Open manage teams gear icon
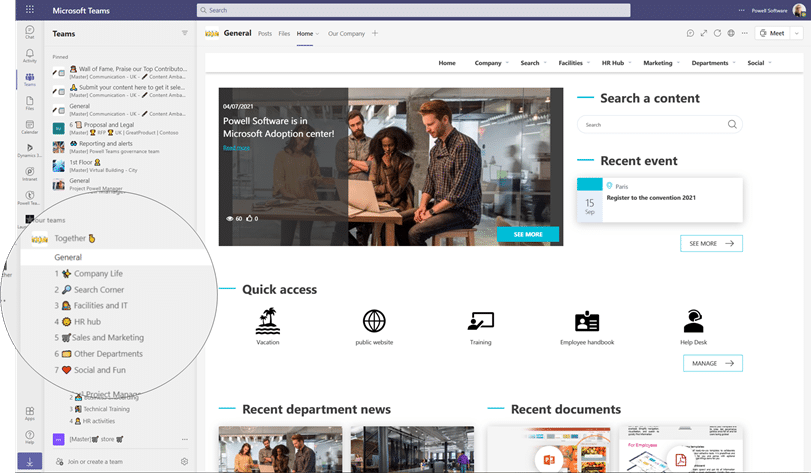This screenshot has width=811, height=473. pyautogui.click(x=184, y=462)
